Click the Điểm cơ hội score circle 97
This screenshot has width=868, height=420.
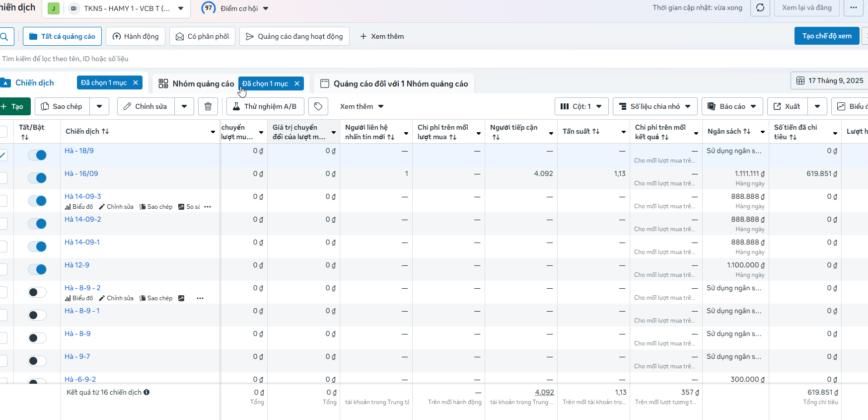point(209,8)
